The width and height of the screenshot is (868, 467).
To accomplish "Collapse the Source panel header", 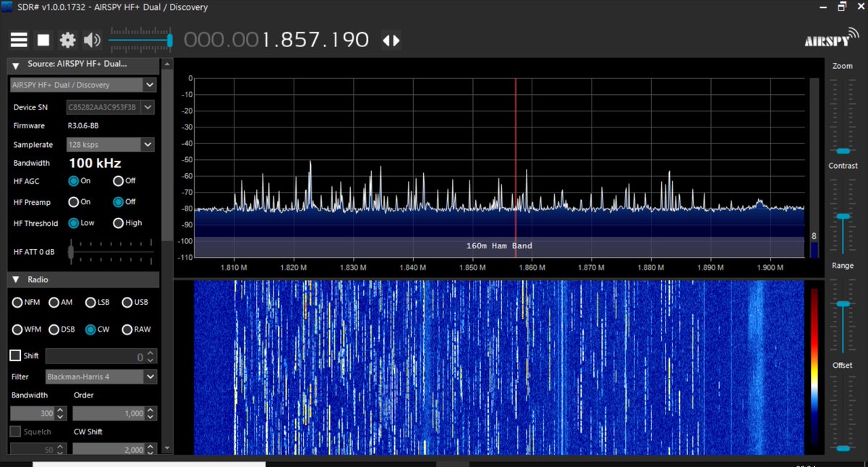I will pos(83,64).
